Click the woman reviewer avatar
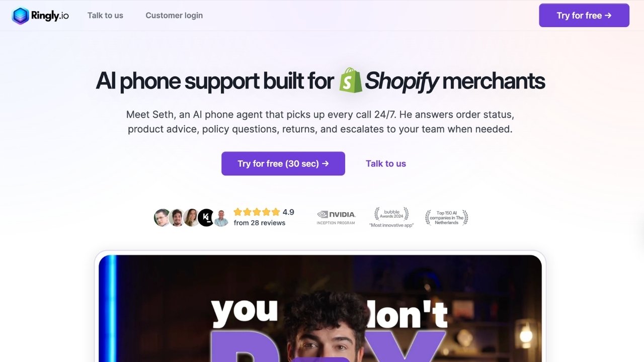The width and height of the screenshot is (644, 362). point(191,218)
